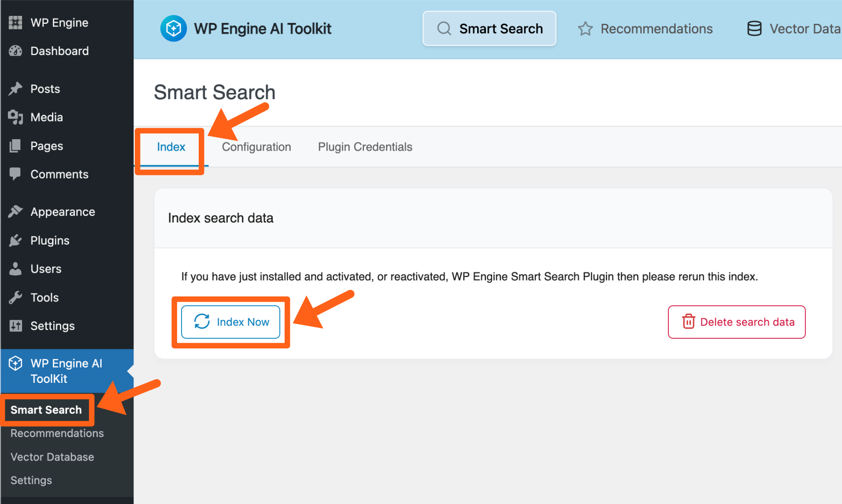Screen dimensions: 842x504
Task: Click the Tools wrench icon
Action: [x=15, y=298]
